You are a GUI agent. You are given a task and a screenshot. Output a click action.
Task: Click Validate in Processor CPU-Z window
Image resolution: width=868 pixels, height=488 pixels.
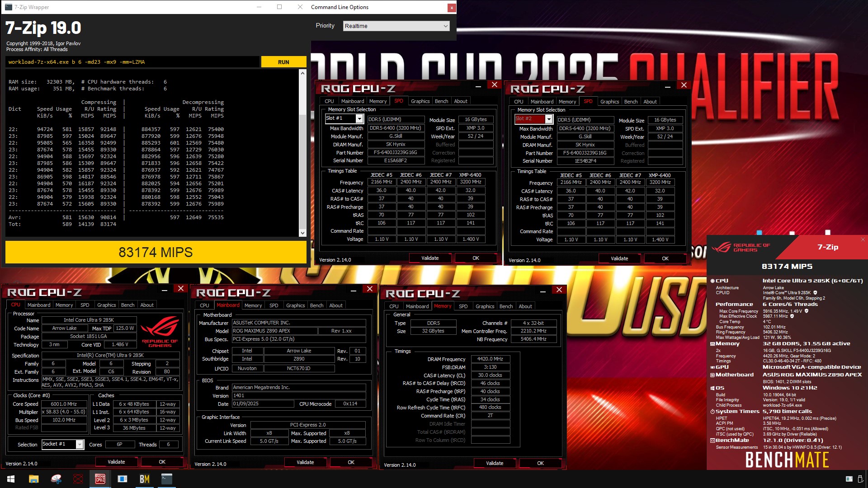pos(116,462)
